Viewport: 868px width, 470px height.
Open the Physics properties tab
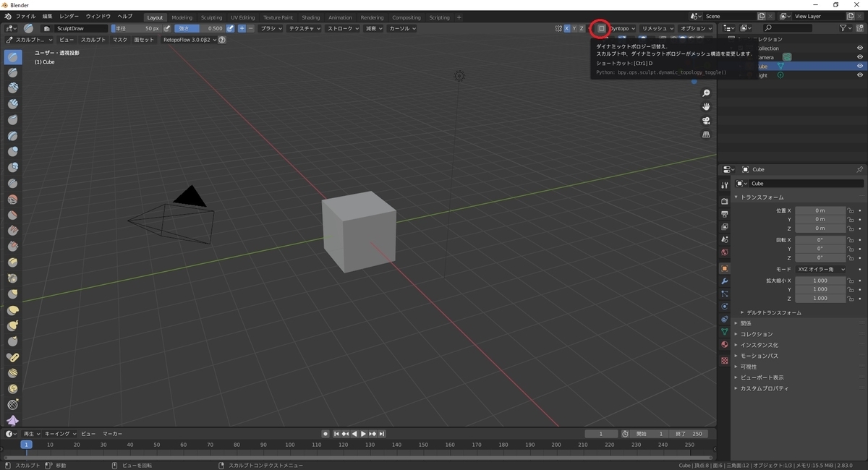coord(724,306)
